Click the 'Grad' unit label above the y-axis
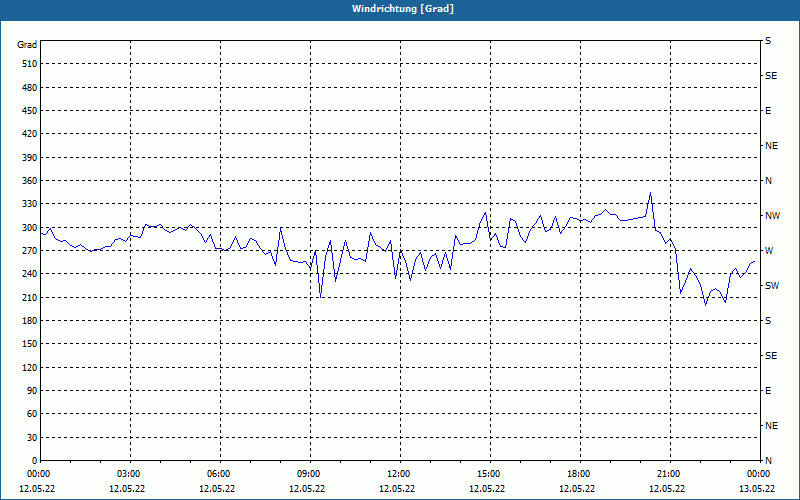800x500 pixels. click(27, 45)
